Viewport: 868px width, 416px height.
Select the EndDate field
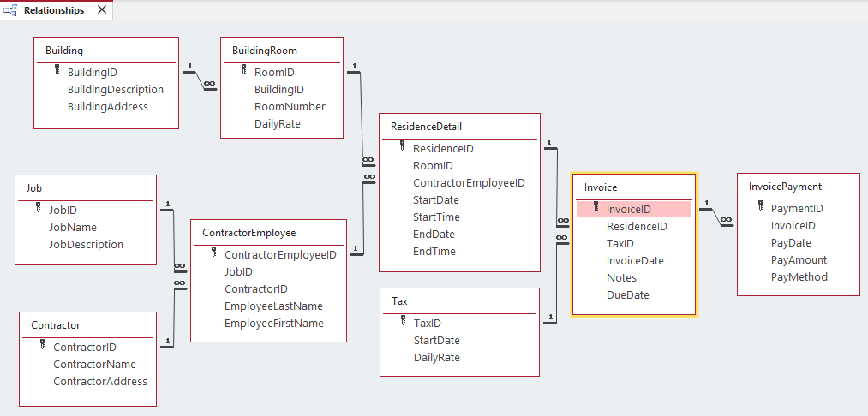click(434, 235)
